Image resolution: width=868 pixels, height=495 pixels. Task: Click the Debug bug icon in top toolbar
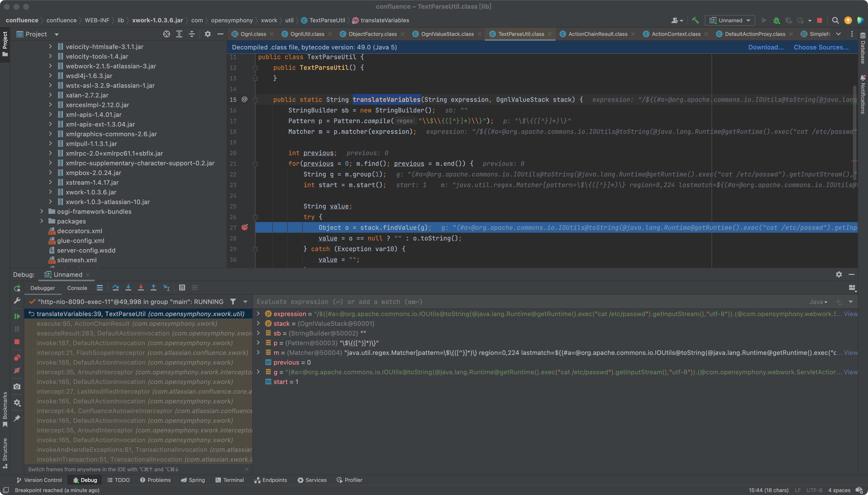pos(776,20)
